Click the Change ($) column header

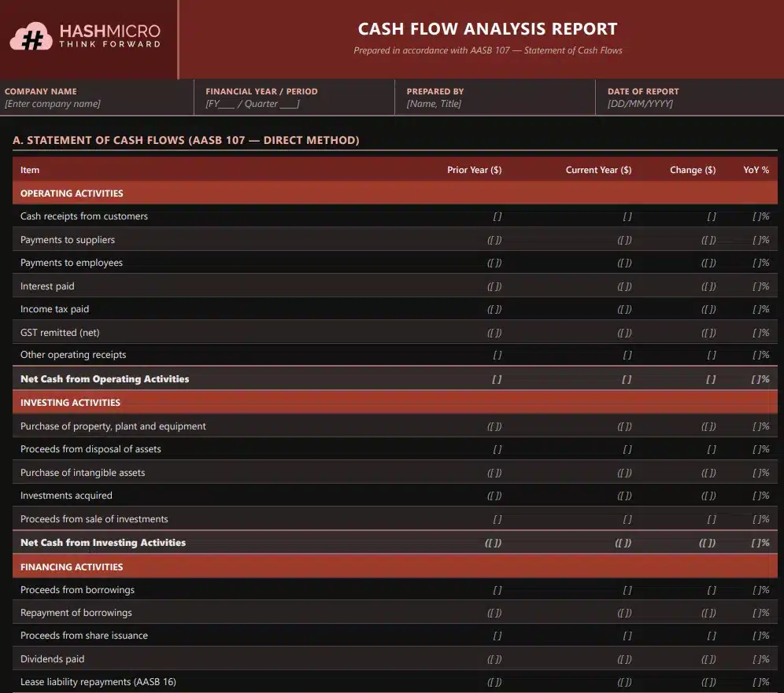pos(693,170)
